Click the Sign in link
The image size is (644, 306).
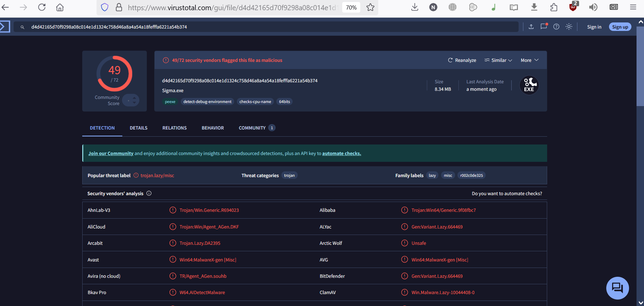(x=594, y=27)
